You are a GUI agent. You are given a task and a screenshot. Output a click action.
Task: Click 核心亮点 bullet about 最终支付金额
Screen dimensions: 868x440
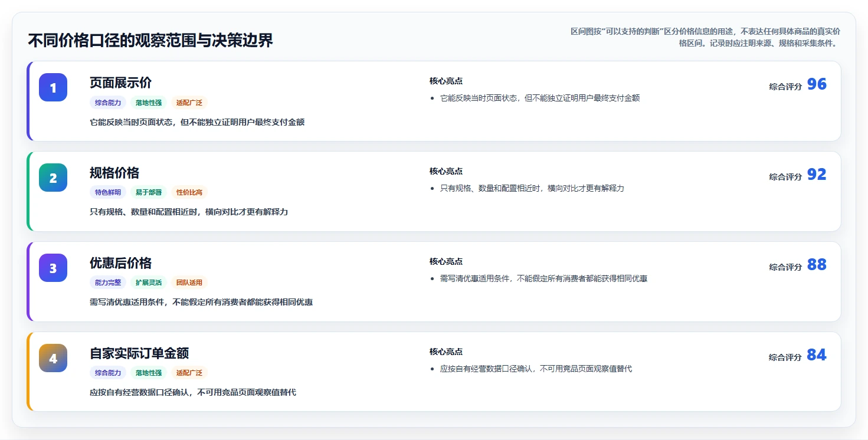pos(540,98)
